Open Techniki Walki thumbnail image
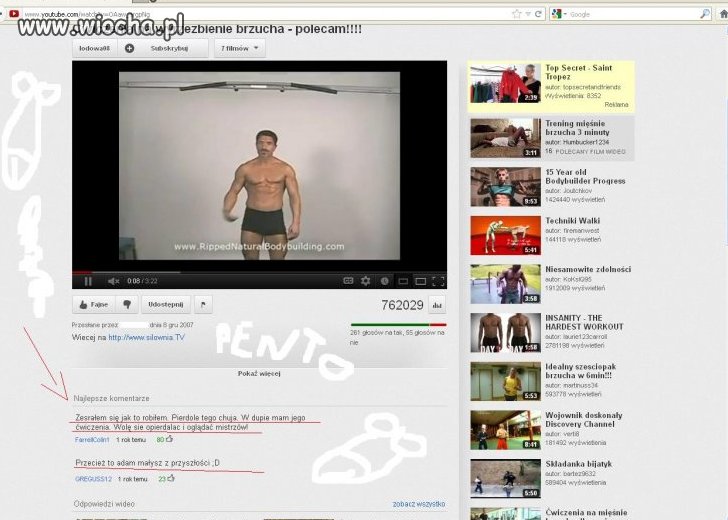The image size is (728, 520). coord(506,235)
